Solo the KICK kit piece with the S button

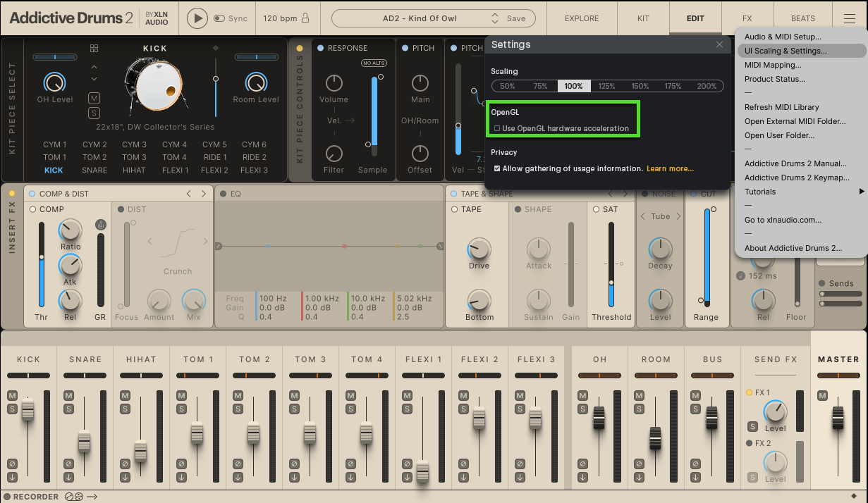[x=94, y=113]
